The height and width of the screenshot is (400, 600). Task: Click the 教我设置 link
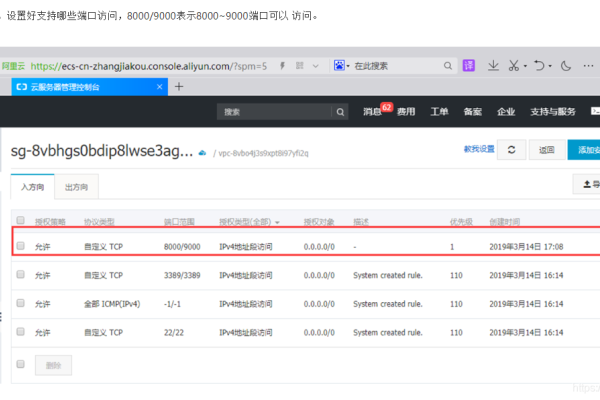click(x=479, y=149)
